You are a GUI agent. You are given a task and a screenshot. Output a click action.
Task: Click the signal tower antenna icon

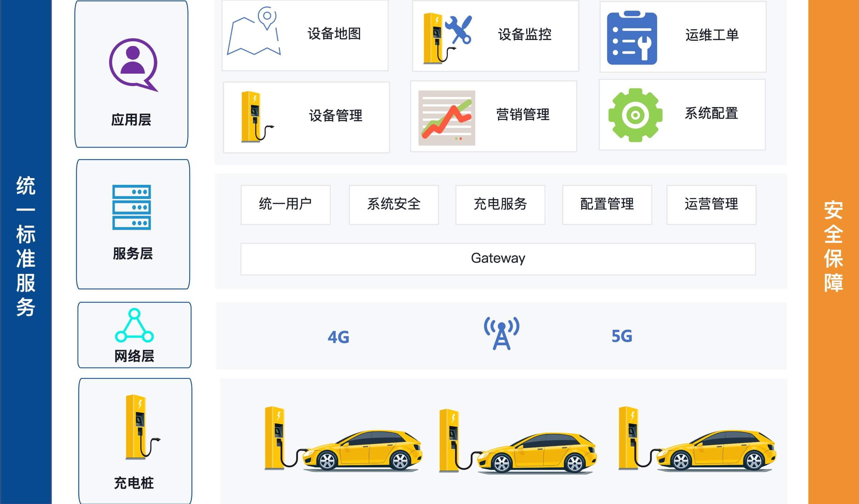[x=501, y=333]
